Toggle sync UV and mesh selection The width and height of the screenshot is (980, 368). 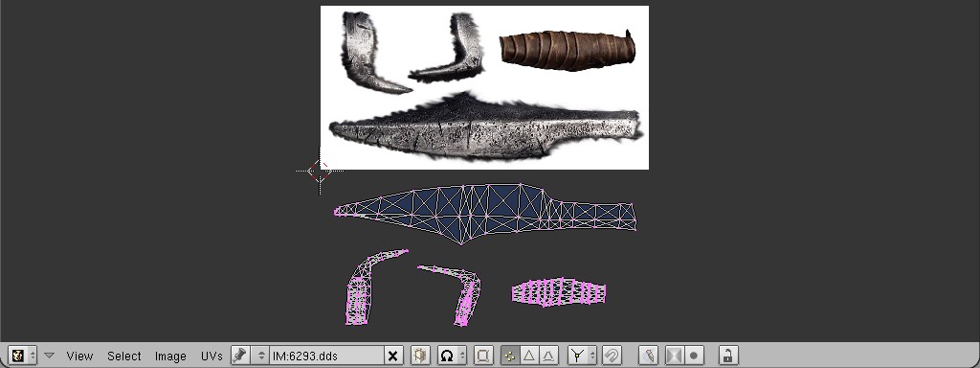pyautogui.click(x=482, y=356)
